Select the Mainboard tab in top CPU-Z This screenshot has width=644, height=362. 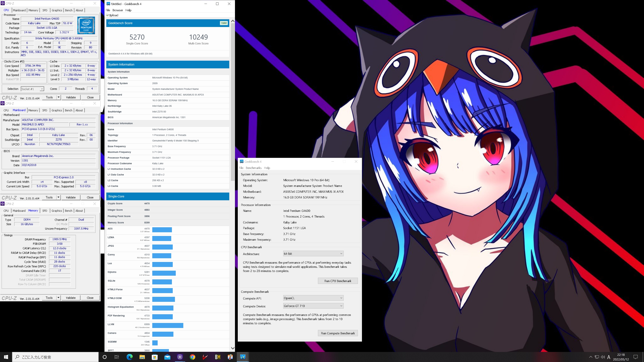tap(19, 10)
